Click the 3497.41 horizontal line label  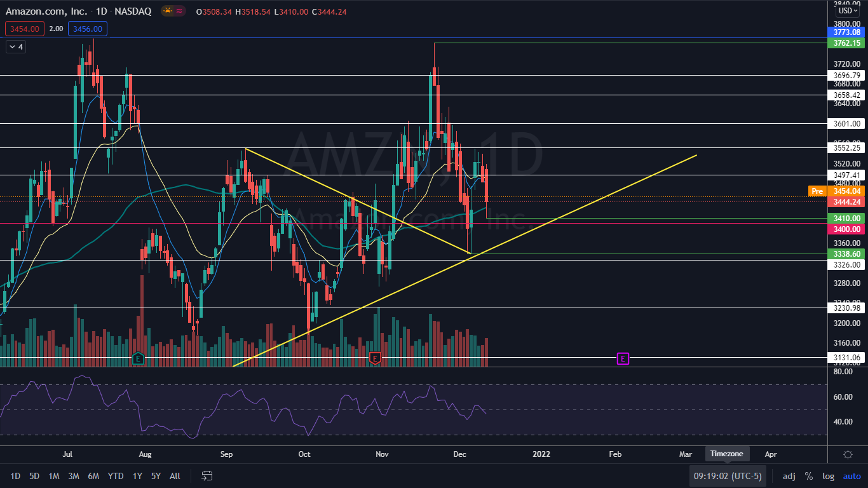click(x=847, y=175)
